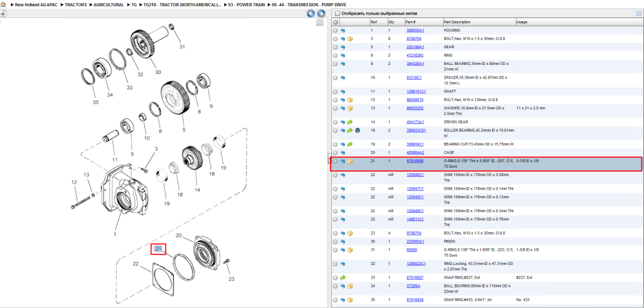Click the pin tool icon above the diagram
The image size is (644, 308).
click(x=3, y=14)
